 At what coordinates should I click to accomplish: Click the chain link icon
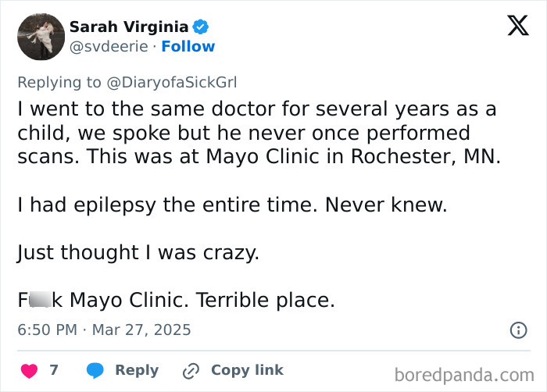191,370
